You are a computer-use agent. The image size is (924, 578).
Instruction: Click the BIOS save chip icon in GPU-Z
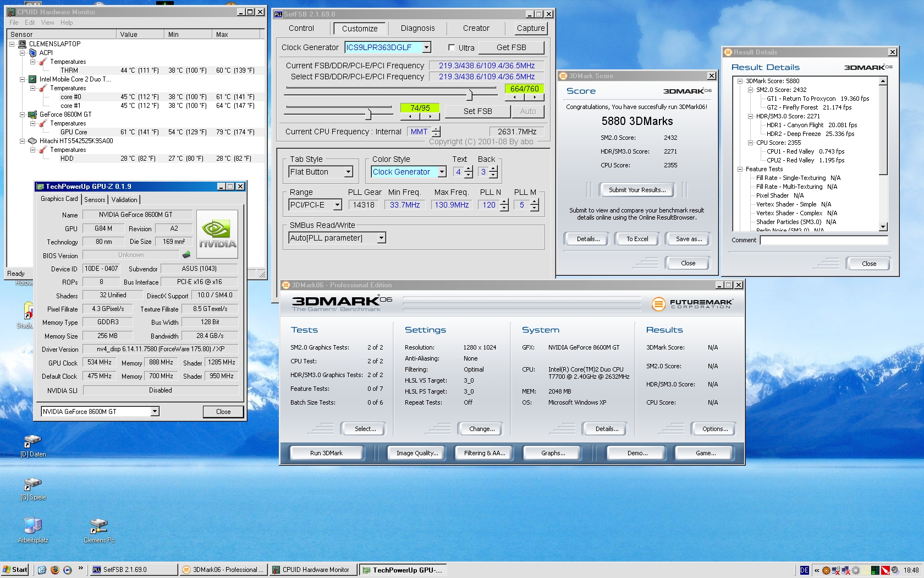(x=186, y=255)
